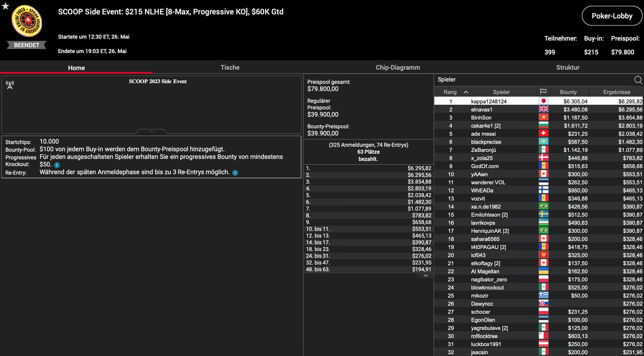Click the 10. bis 11. payout row
This screenshot has width=644, height=356.
(x=369, y=229)
